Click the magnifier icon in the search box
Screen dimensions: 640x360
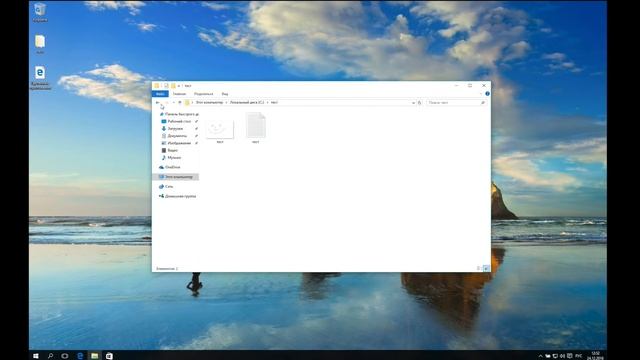click(x=483, y=103)
